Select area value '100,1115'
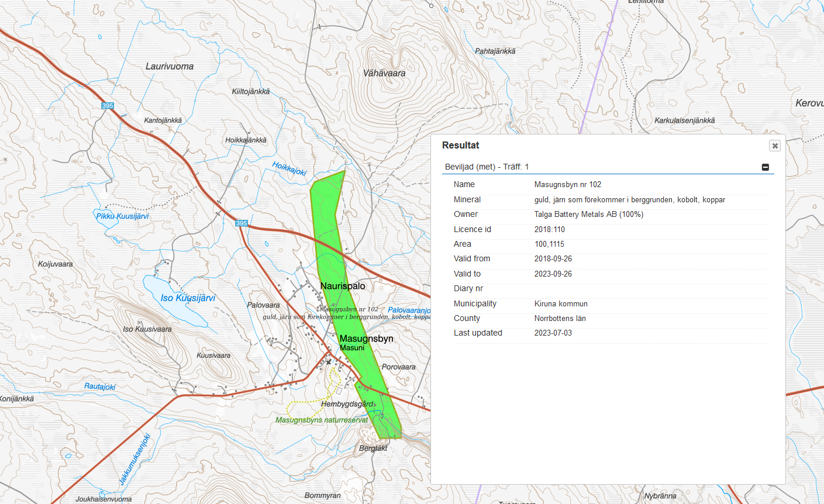The height and width of the screenshot is (504, 824). tap(549, 244)
